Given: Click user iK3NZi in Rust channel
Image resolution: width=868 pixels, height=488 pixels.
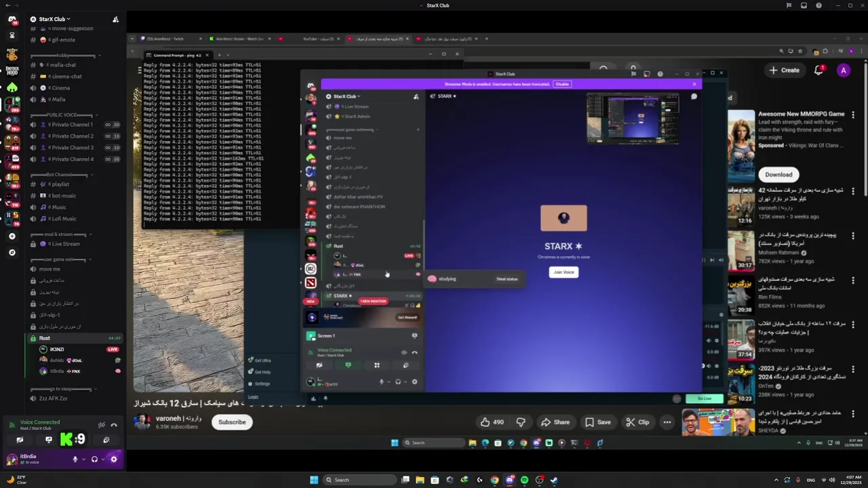Looking at the screenshot, I should (57, 349).
